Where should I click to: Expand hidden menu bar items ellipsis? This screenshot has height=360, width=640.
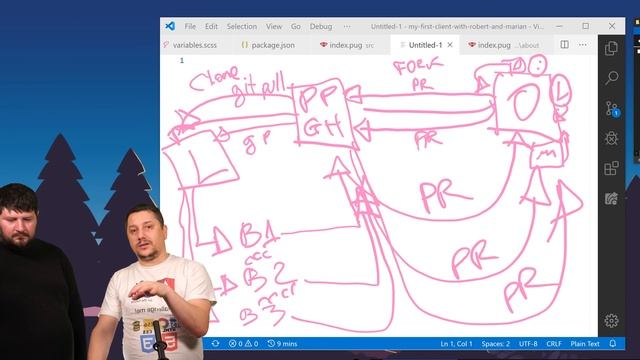click(347, 26)
